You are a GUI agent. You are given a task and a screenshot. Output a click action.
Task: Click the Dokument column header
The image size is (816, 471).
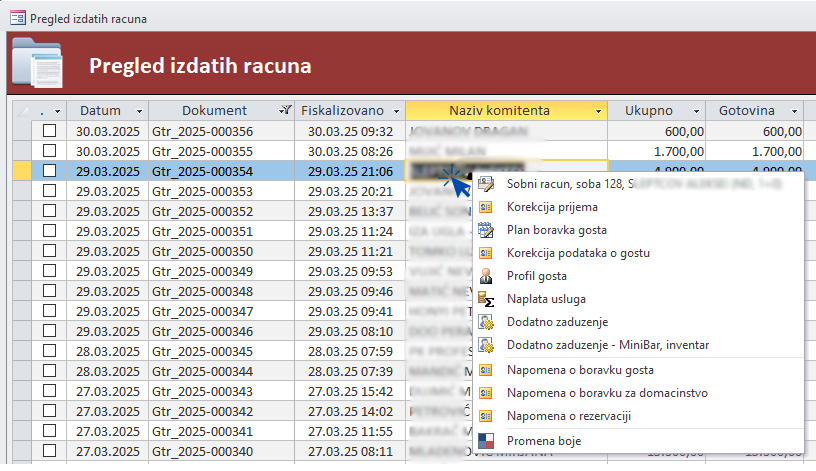[214, 110]
